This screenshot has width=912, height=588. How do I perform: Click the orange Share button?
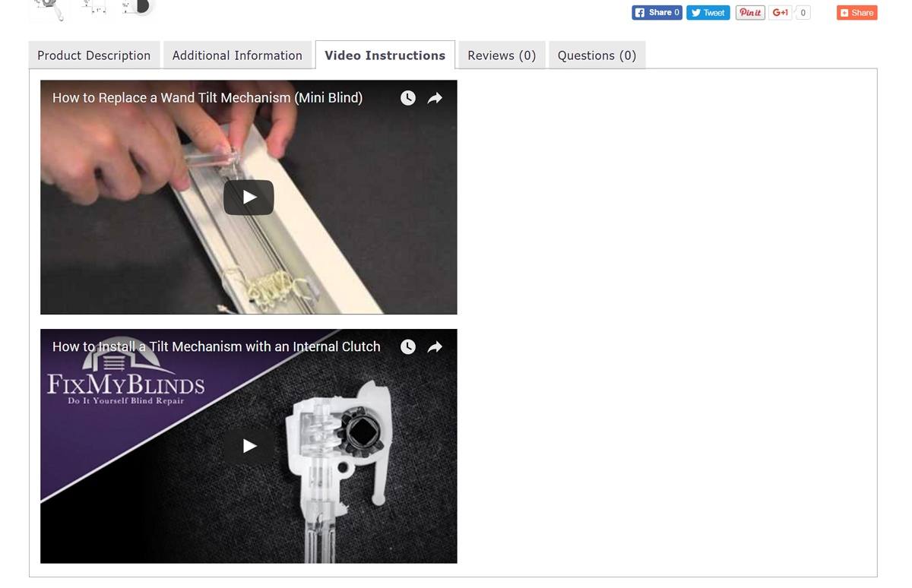click(x=857, y=12)
